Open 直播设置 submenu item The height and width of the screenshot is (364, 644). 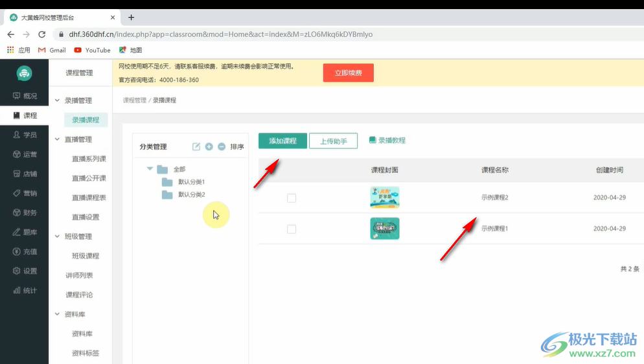[x=86, y=217]
